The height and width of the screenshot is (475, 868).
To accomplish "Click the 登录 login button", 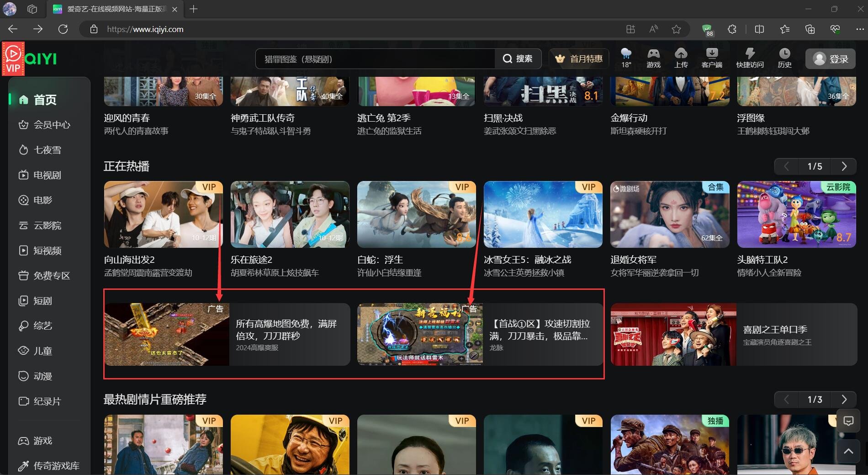I will (831, 59).
